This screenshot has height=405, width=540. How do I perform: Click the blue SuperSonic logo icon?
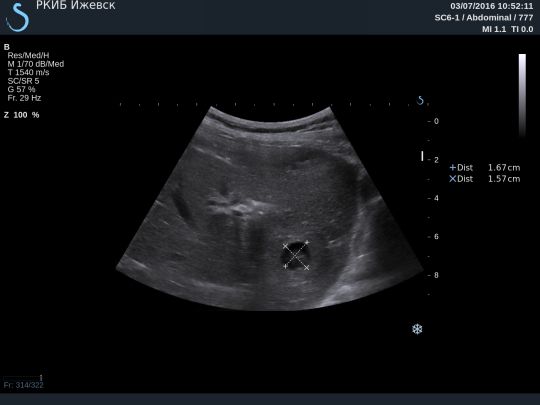(17, 17)
